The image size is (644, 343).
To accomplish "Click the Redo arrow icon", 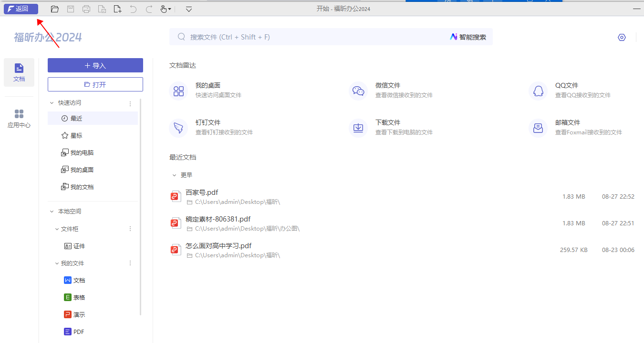I will point(149,9).
